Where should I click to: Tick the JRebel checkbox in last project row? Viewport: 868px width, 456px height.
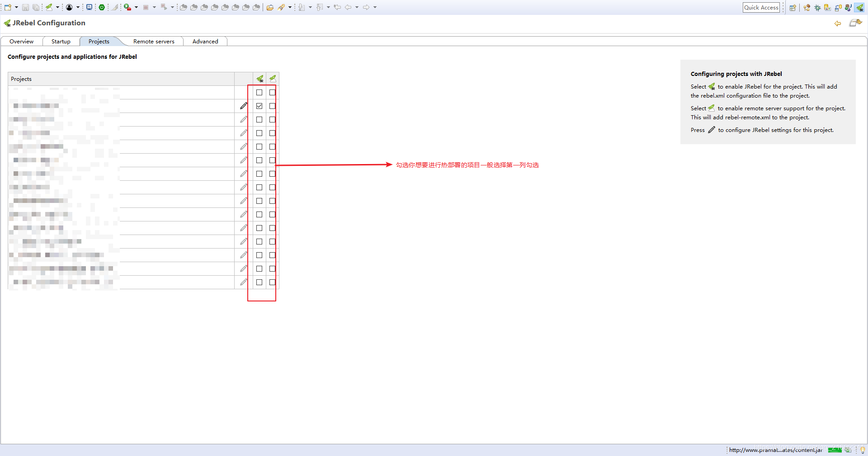[x=259, y=282]
